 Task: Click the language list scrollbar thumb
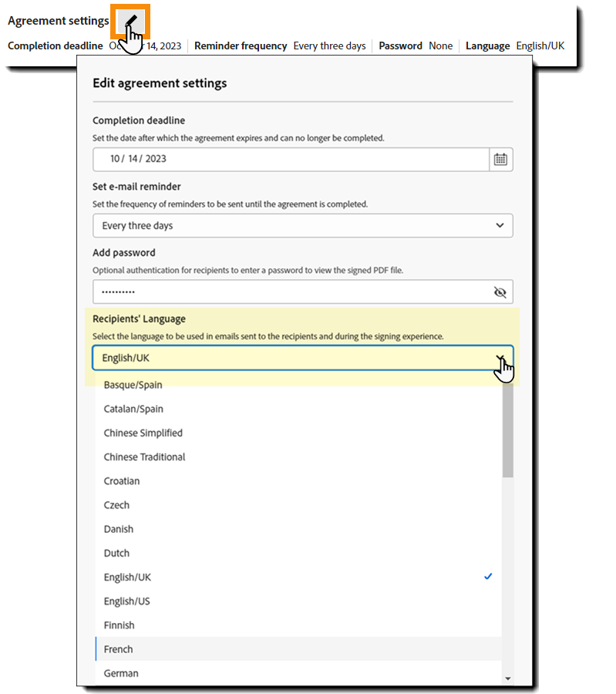(x=507, y=432)
